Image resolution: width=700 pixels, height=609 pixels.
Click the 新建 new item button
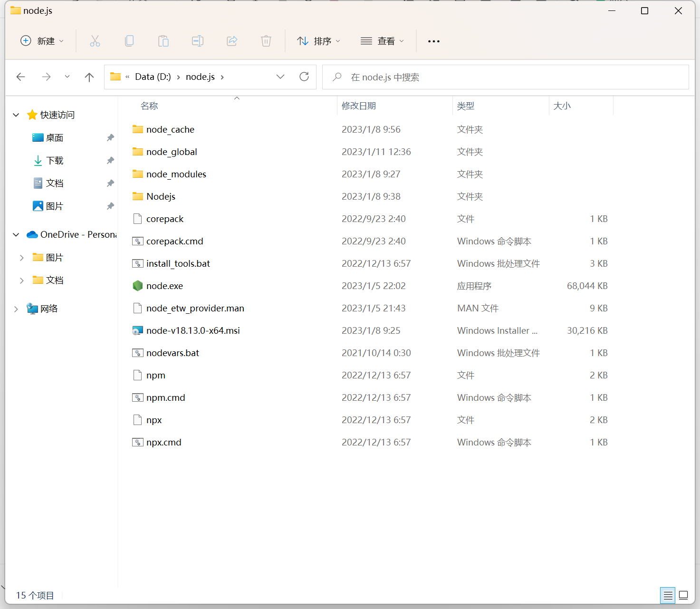click(x=42, y=41)
